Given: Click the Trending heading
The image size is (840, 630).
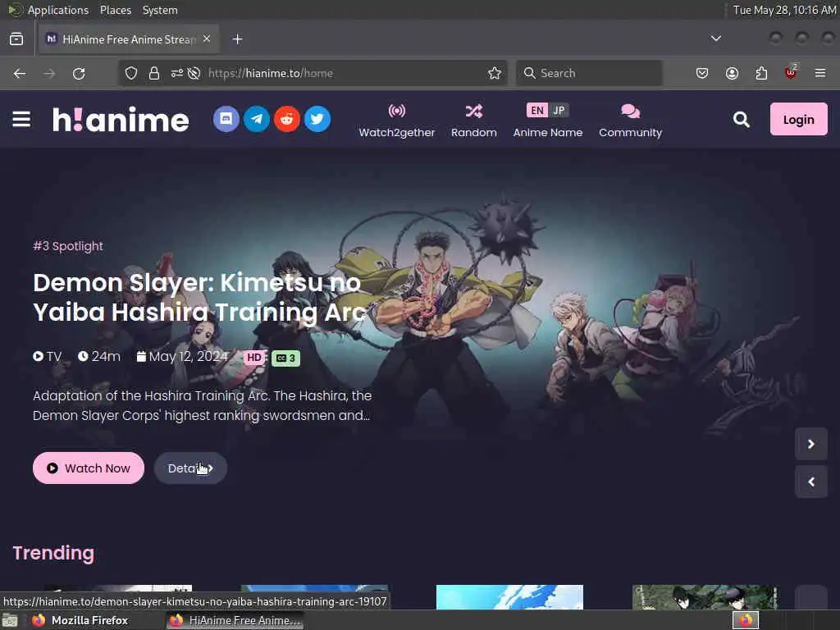Looking at the screenshot, I should click(x=53, y=553).
